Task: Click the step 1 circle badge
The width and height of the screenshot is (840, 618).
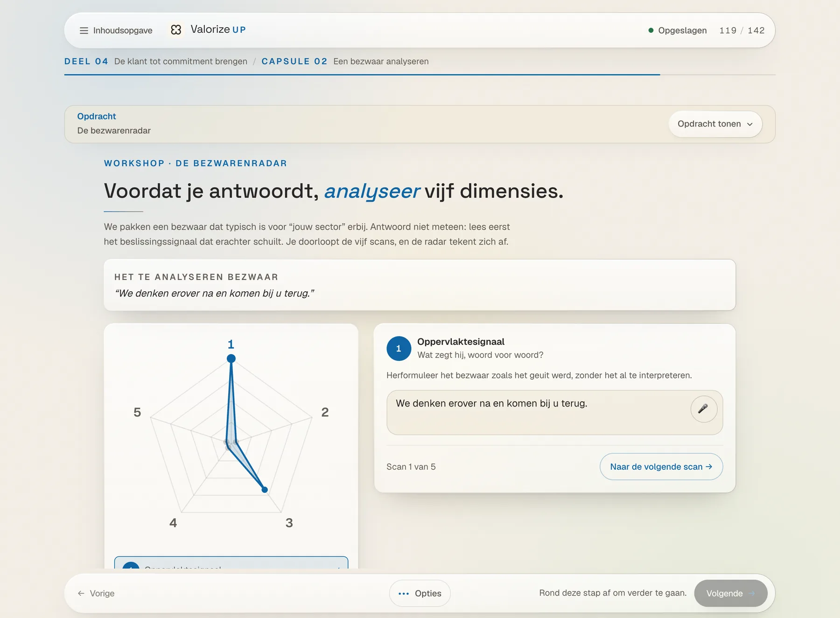Action: tap(399, 349)
